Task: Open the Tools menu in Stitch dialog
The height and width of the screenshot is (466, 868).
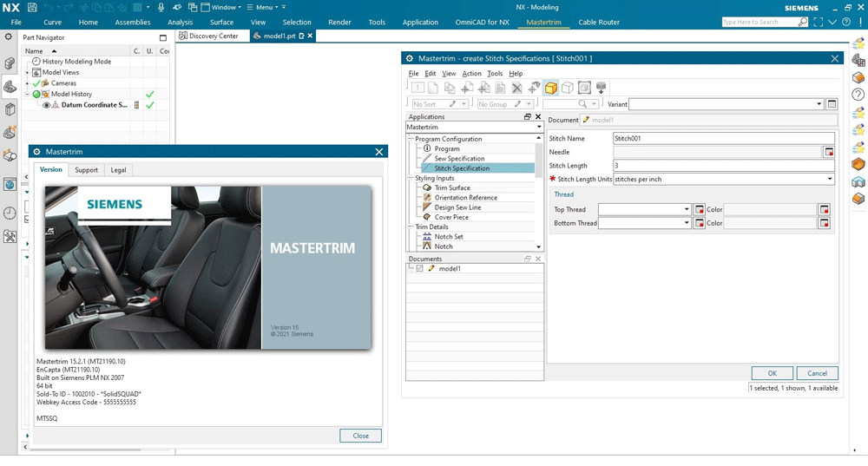Action: point(495,74)
